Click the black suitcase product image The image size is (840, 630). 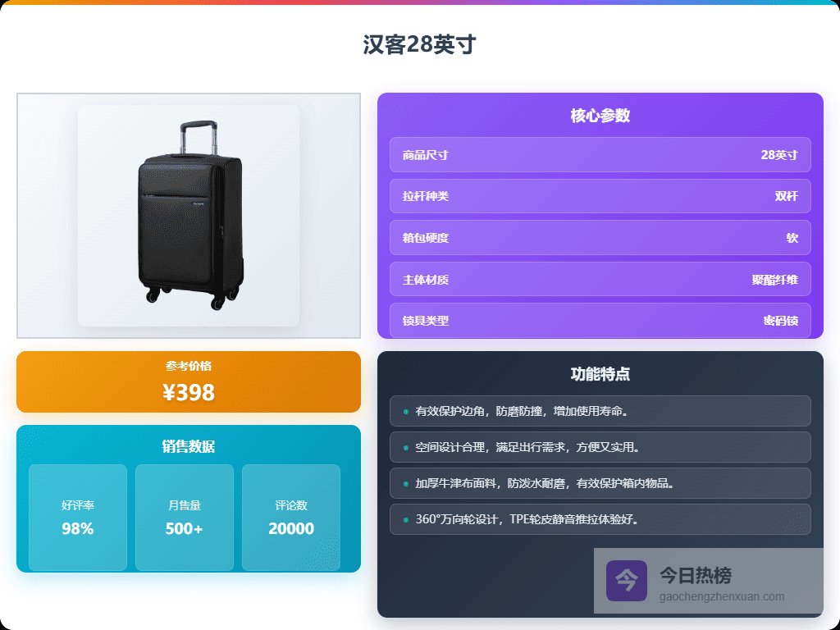click(x=189, y=216)
